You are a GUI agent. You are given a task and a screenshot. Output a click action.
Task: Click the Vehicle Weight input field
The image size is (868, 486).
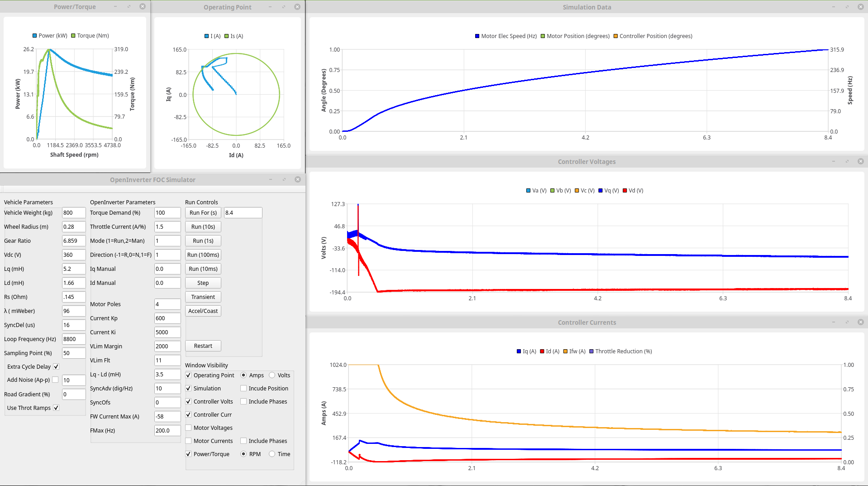(x=73, y=212)
